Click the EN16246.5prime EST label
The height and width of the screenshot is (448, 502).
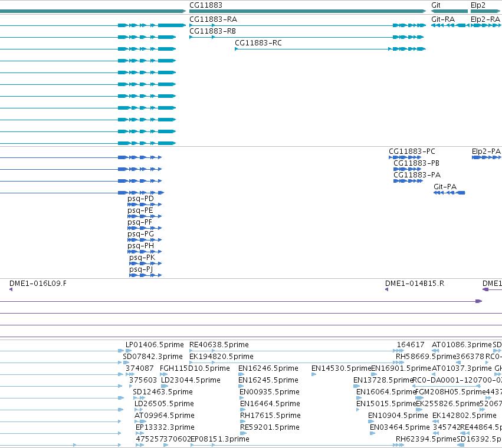pos(268,368)
